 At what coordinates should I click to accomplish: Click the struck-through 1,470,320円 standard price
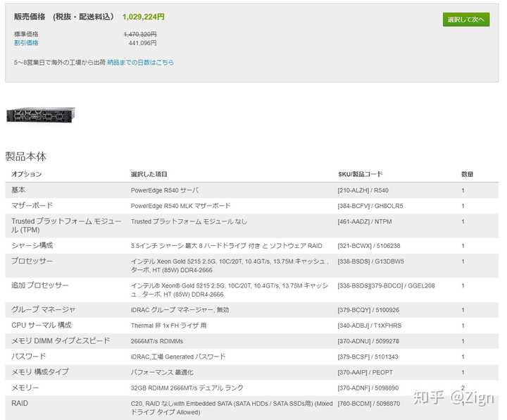tap(140, 35)
